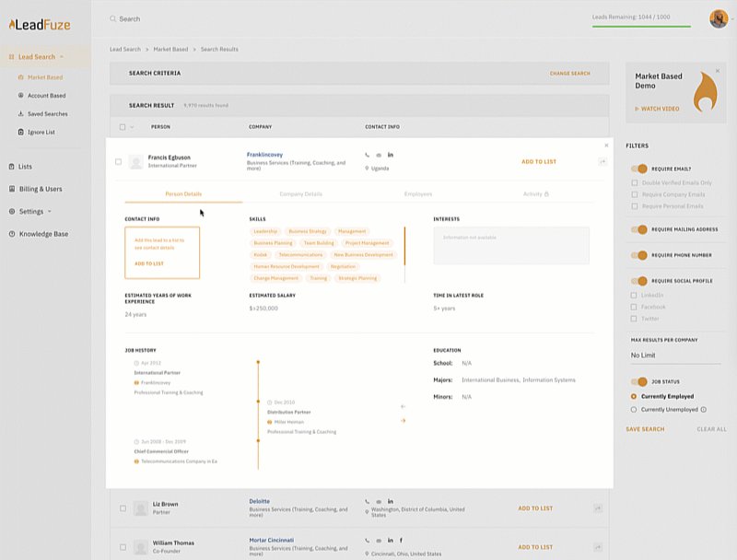Click the Leads Remaining progress bar

pos(641,27)
